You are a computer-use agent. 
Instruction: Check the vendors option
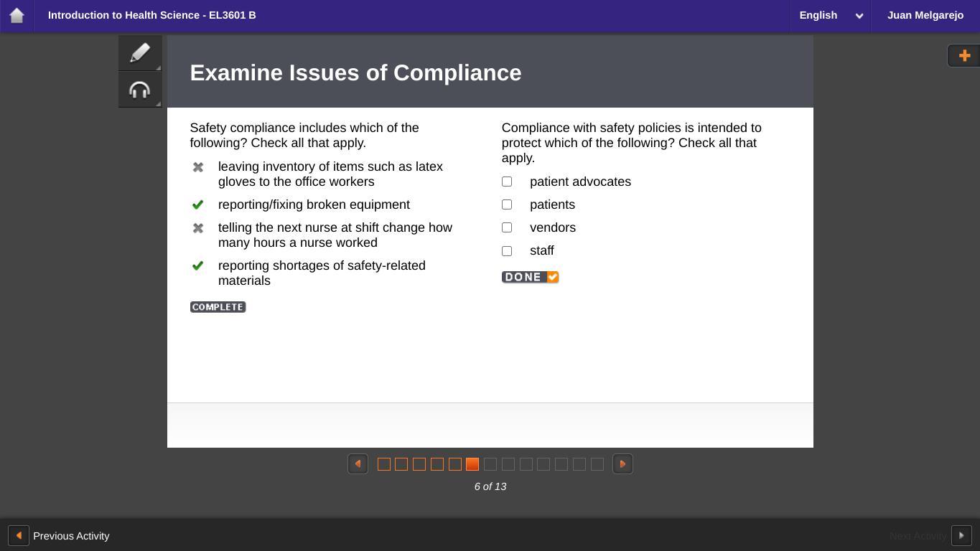point(507,227)
